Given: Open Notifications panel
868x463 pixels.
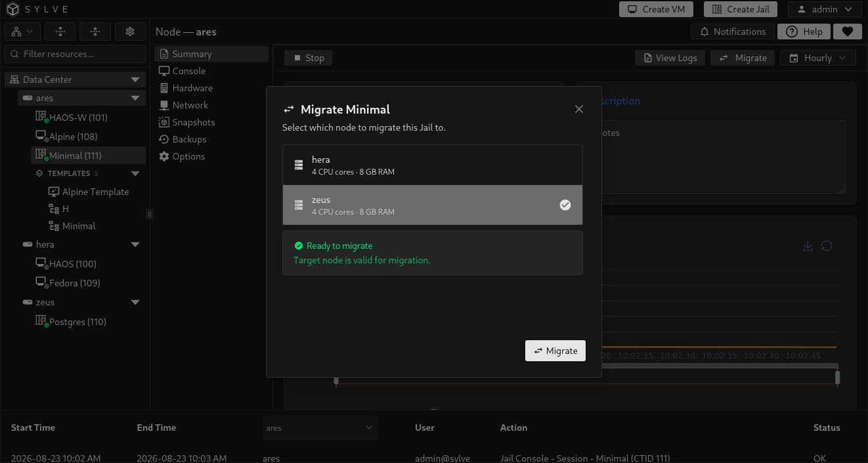Looking at the screenshot, I should click(733, 32).
